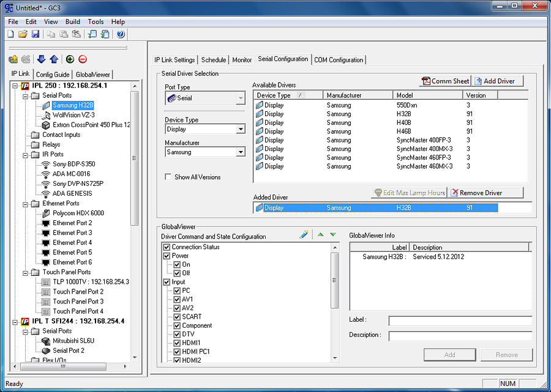Screen dimensions: 551x392
Task: Collapse the IPL T SFI244 node
Action: click(x=15, y=321)
